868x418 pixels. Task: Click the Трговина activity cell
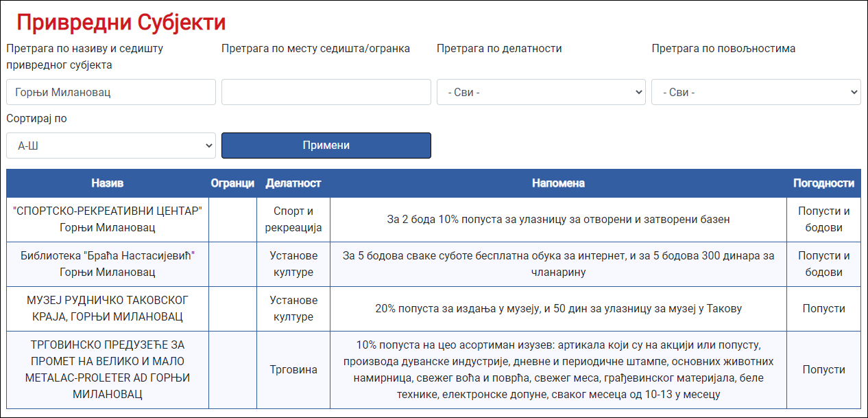tap(293, 370)
